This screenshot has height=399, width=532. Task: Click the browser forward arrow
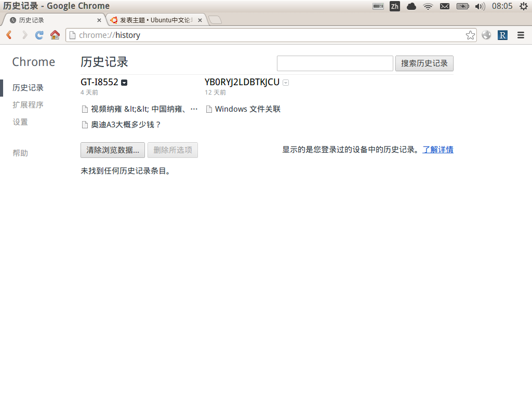click(24, 35)
